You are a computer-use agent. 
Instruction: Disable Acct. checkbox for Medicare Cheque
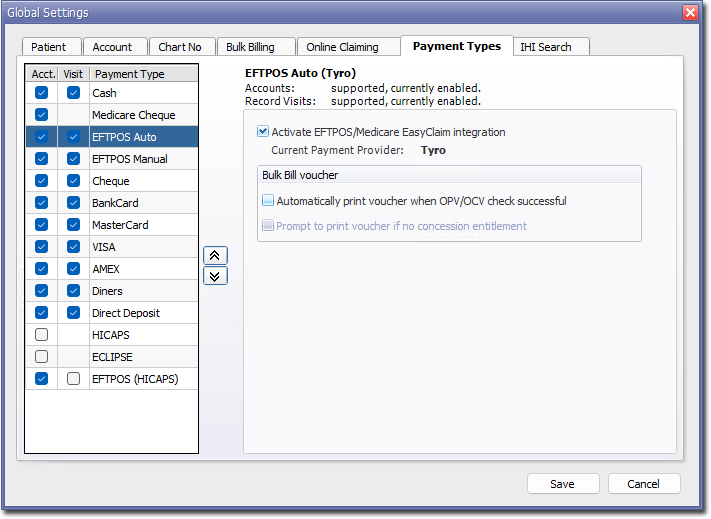(41, 115)
